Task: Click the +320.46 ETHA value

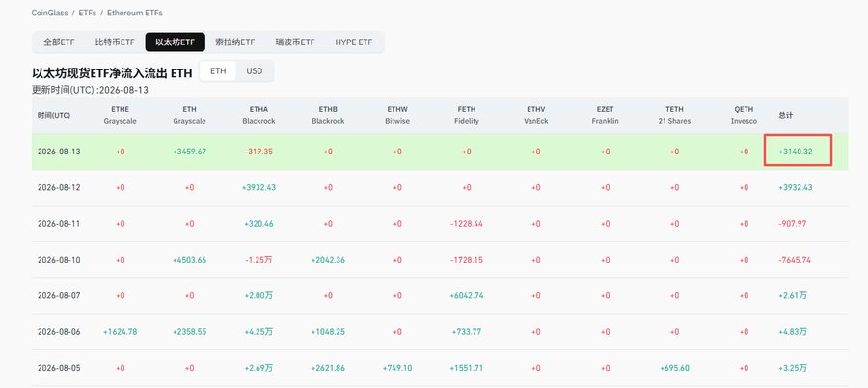Action: click(x=258, y=223)
